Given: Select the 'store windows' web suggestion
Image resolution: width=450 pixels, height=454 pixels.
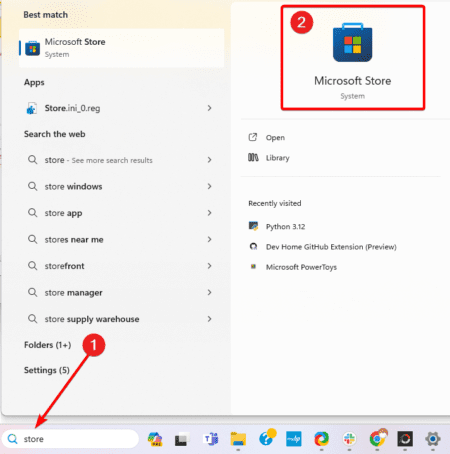Looking at the screenshot, I should click(x=120, y=186).
